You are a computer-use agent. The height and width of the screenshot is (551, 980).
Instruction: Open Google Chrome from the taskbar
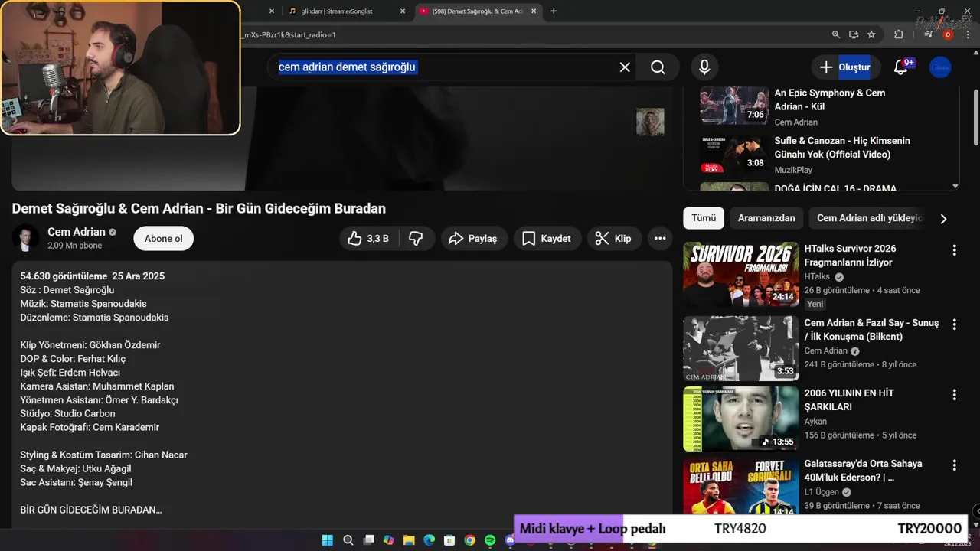[x=470, y=540]
